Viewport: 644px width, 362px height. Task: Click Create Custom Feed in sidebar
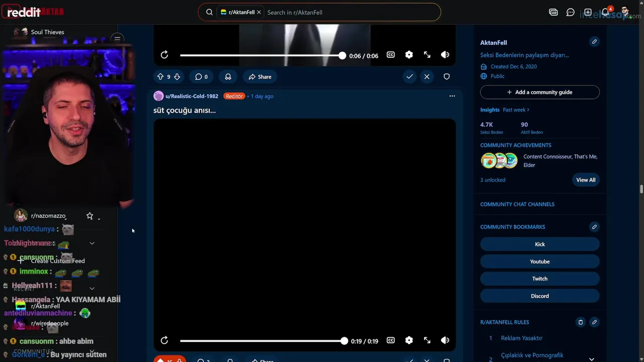58,261
